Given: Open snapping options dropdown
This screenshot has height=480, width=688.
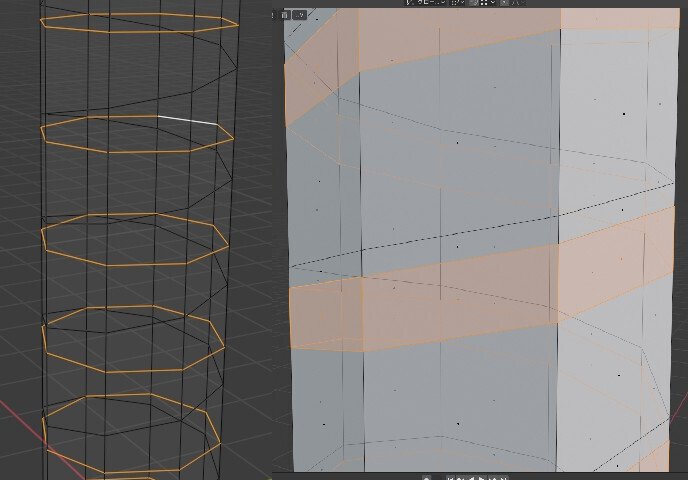Looking at the screenshot, I should tap(487, 2).
